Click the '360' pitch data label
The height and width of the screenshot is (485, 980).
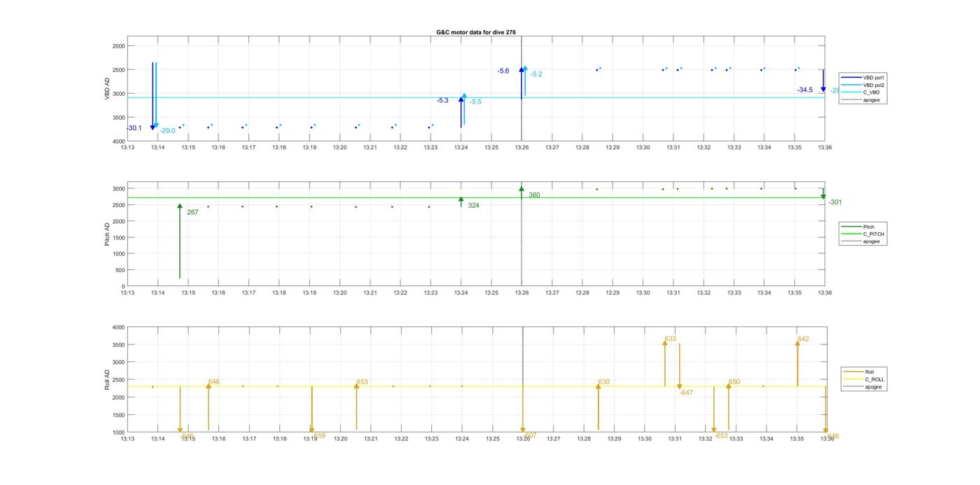tap(534, 195)
